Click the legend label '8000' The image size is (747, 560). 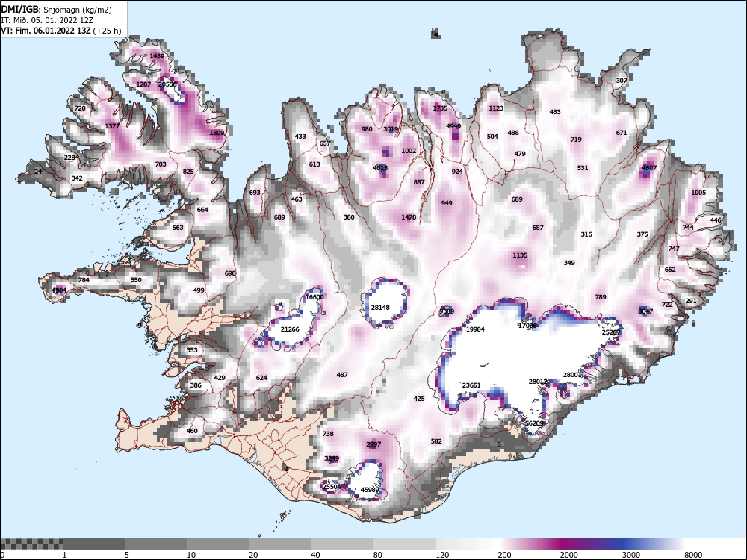tap(693, 555)
